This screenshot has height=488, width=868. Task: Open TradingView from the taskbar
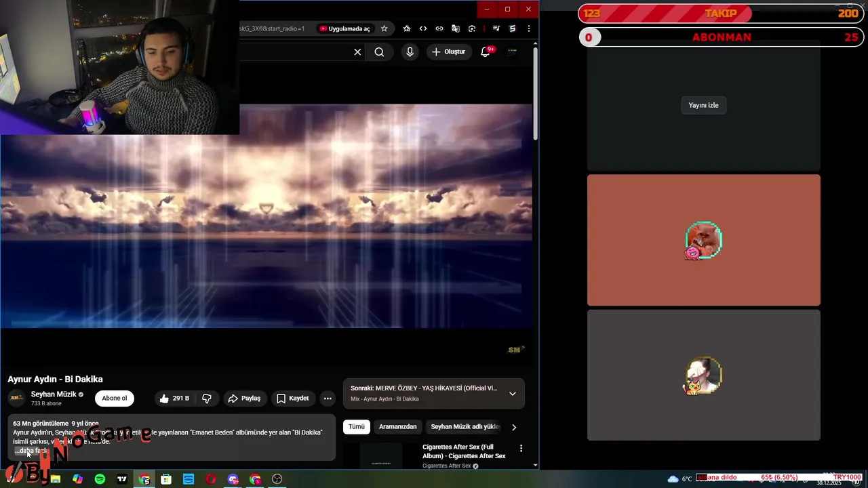[122, 479]
